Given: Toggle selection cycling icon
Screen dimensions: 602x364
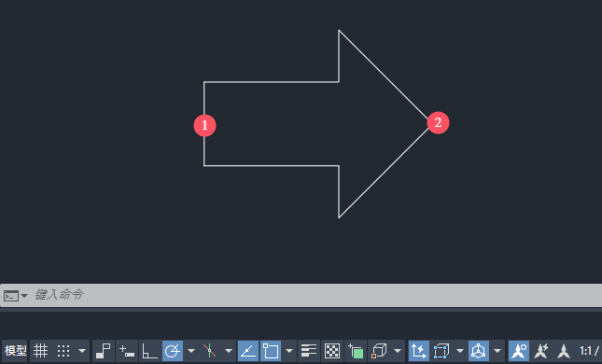Looking at the screenshot, I should (356, 351).
